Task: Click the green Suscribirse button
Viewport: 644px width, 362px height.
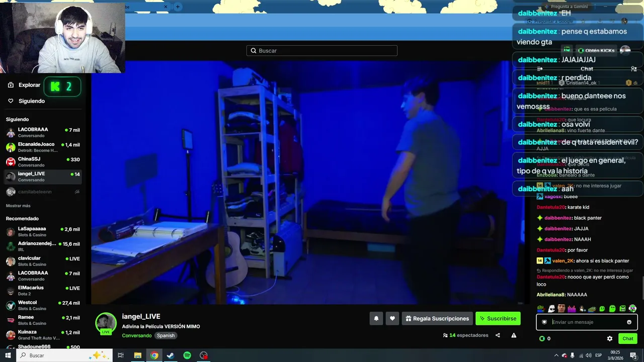Action: [x=498, y=318]
